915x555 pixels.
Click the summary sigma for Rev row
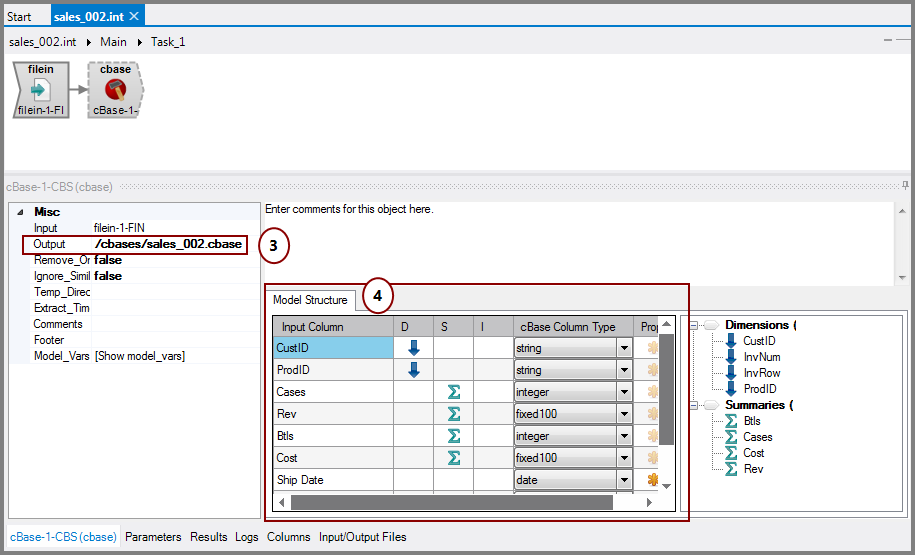pos(453,414)
